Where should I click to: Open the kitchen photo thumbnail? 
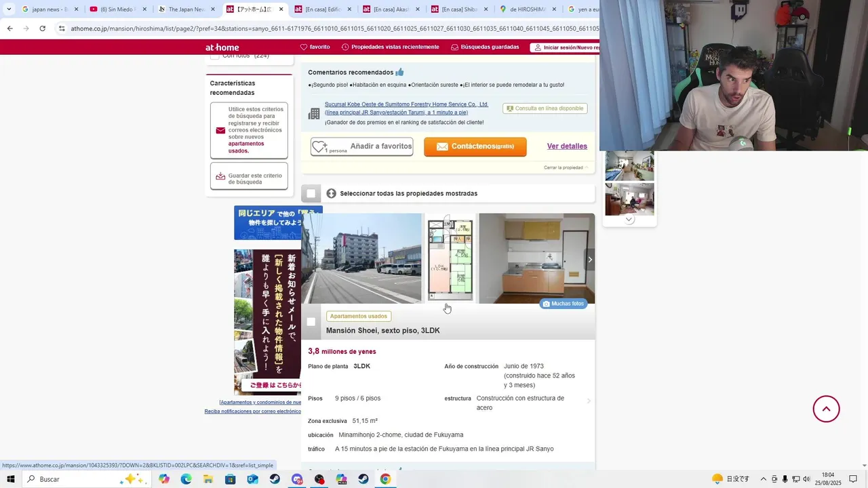coord(536,258)
